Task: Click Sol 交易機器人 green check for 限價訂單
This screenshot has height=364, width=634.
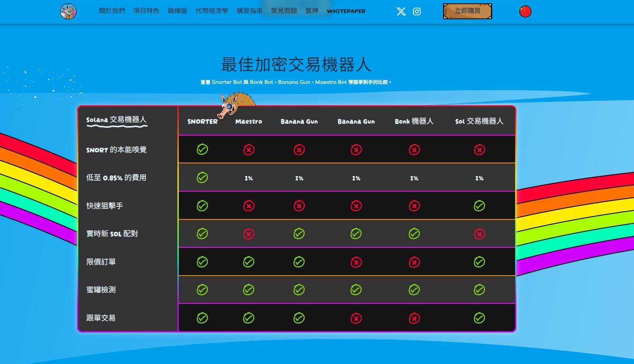Action: click(479, 262)
